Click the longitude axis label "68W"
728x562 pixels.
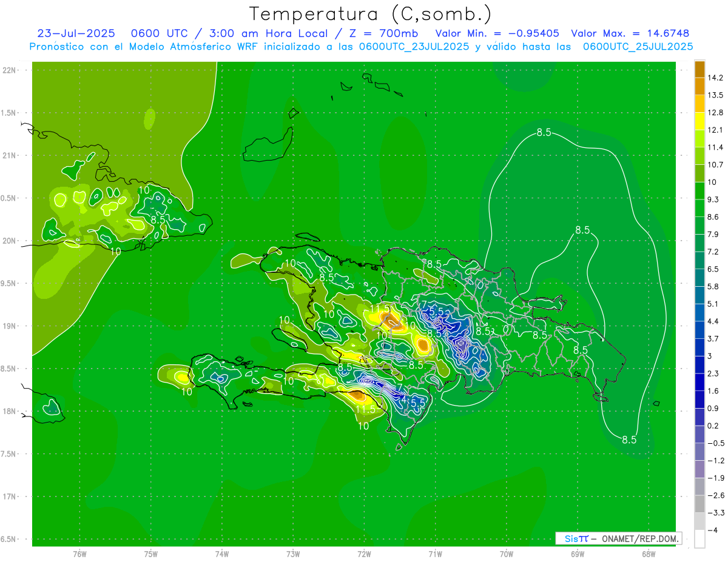coord(648,554)
